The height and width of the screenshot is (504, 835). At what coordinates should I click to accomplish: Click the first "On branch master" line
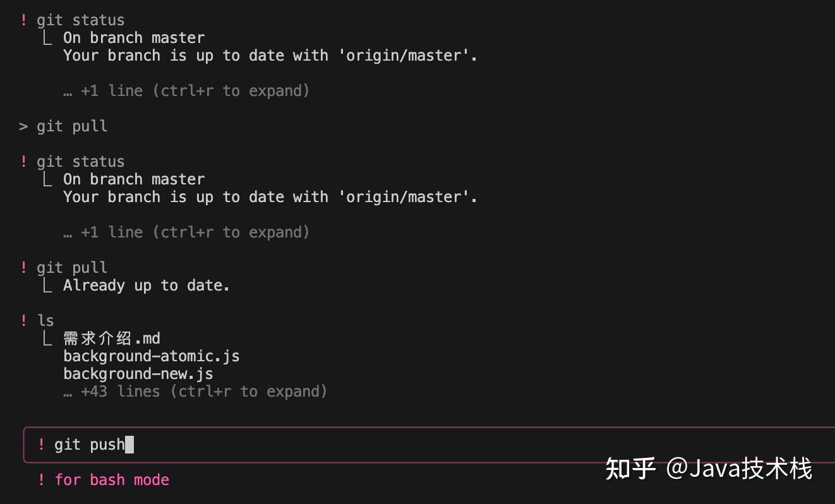click(x=134, y=38)
